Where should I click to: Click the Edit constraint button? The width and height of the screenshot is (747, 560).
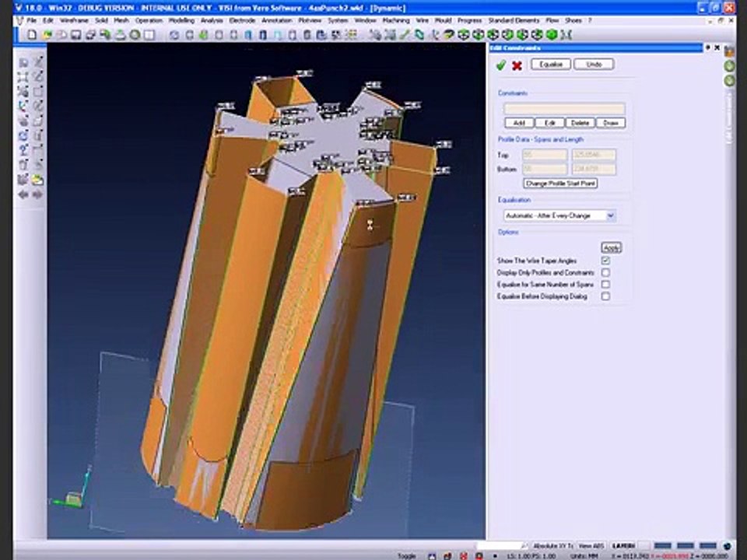coord(550,123)
